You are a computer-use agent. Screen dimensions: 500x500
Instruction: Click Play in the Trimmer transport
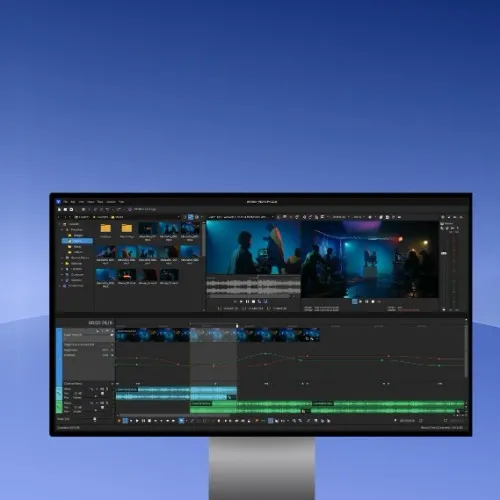coord(241,302)
